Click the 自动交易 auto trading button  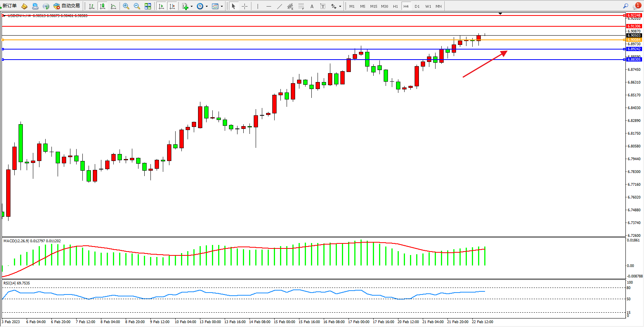click(67, 6)
